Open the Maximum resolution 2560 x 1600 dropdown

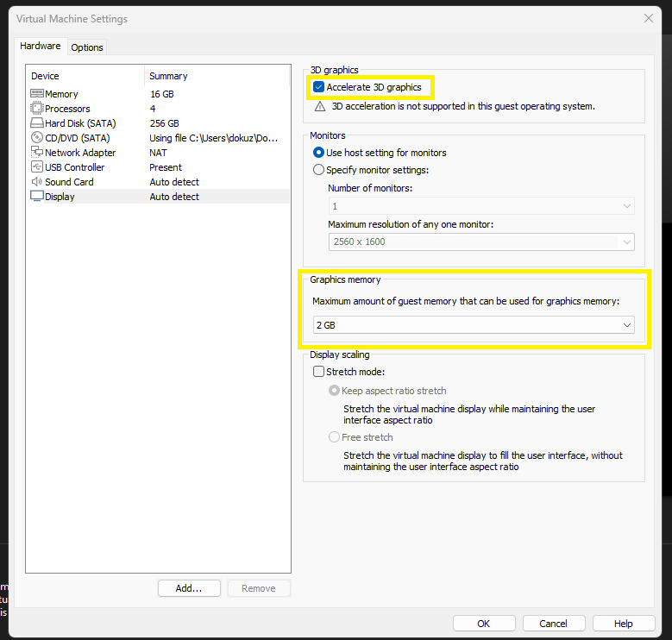[481, 242]
